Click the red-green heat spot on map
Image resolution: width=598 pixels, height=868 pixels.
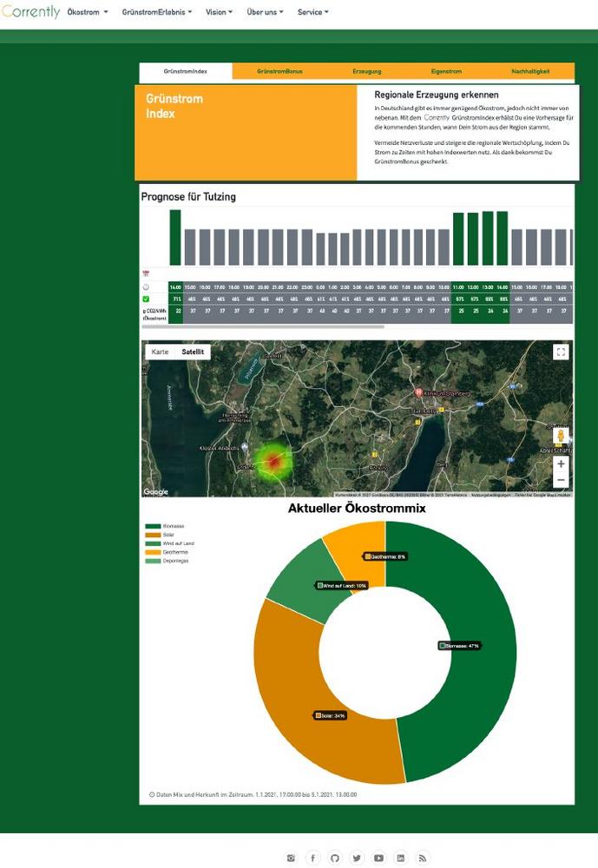pos(273,461)
